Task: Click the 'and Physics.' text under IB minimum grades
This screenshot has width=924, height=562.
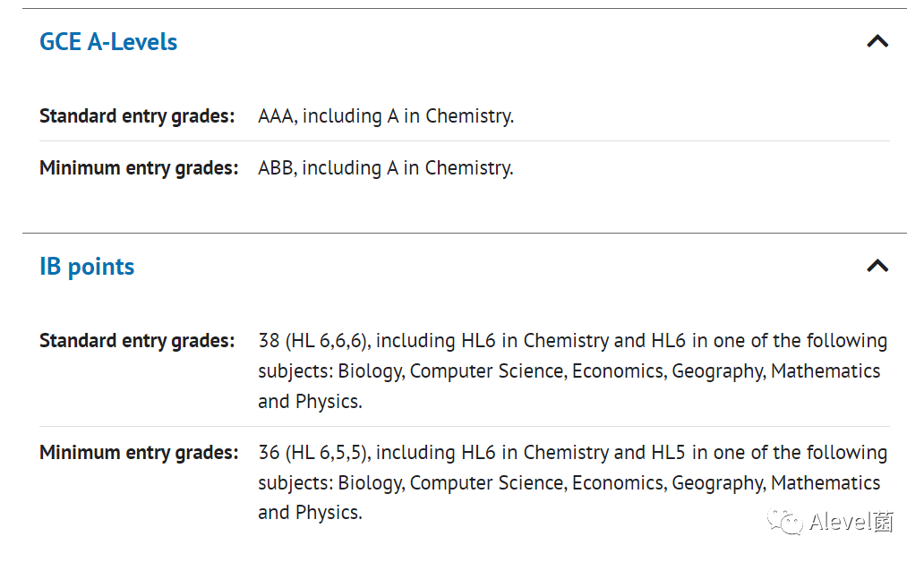Action: point(310,513)
